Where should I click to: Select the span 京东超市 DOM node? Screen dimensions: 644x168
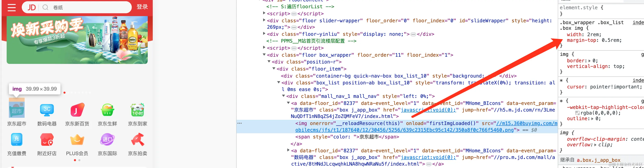coord(347,137)
